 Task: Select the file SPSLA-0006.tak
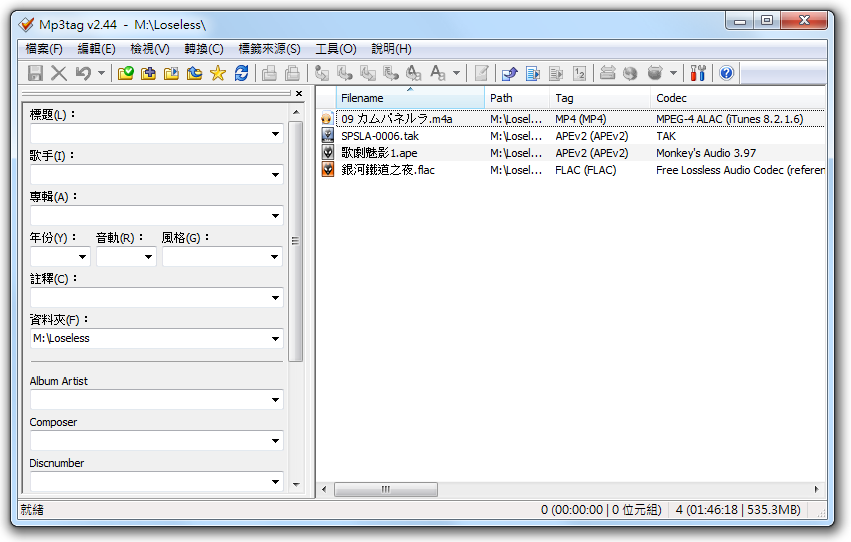click(x=380, y=136)
